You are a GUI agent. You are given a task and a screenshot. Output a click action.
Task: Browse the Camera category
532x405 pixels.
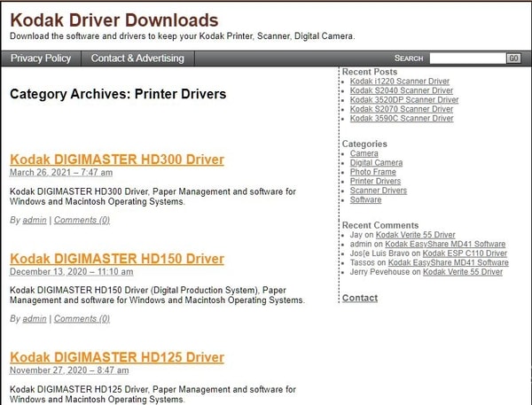click(x=364, y=153)
